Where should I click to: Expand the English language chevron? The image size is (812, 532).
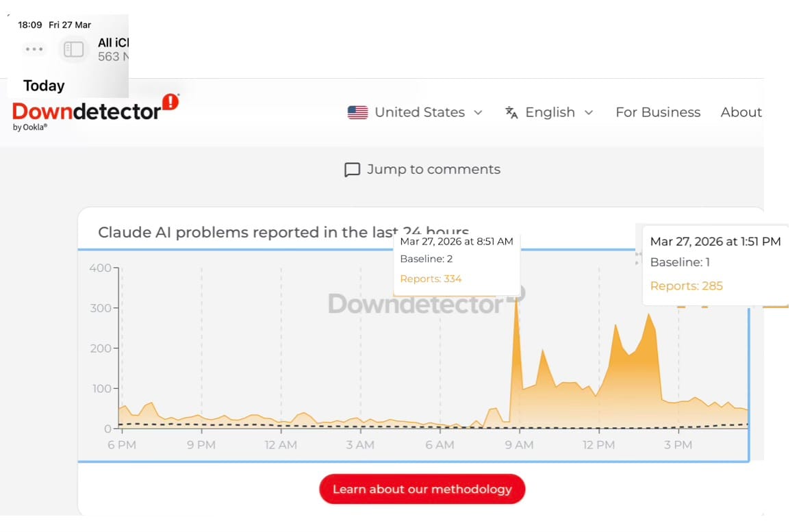pyautogui.click(x=588, y=112)
